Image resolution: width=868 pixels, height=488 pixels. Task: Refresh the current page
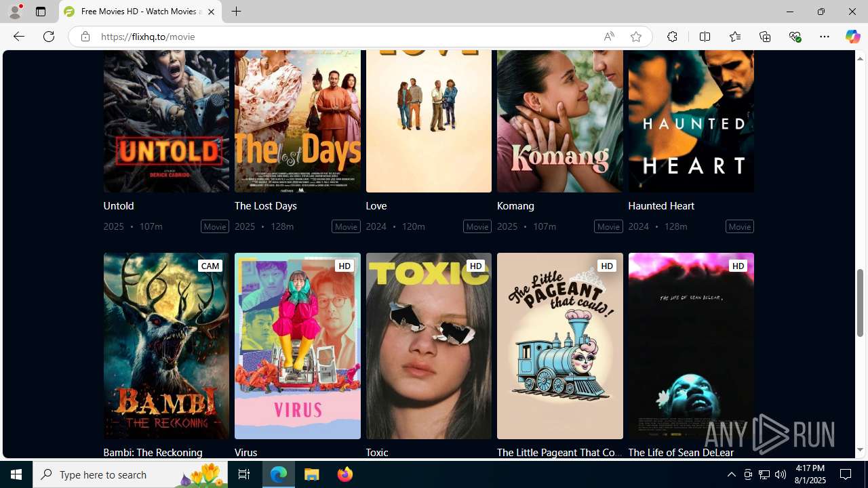pos(49,37)
